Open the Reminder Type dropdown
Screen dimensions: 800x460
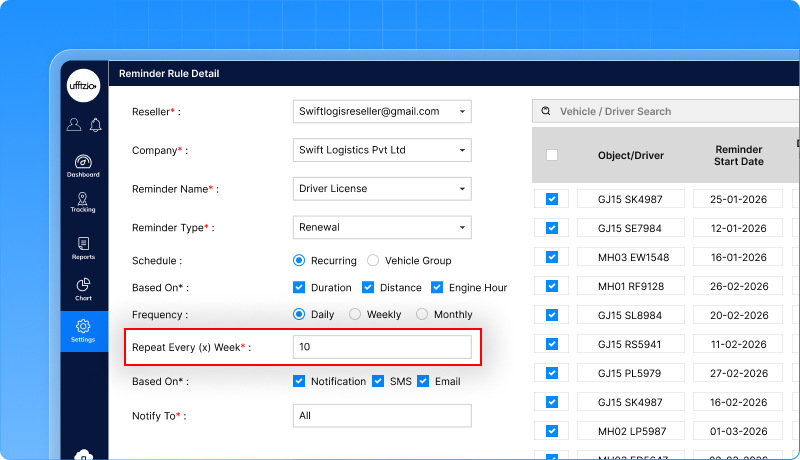pyautogui.click(x=462, y=227)
